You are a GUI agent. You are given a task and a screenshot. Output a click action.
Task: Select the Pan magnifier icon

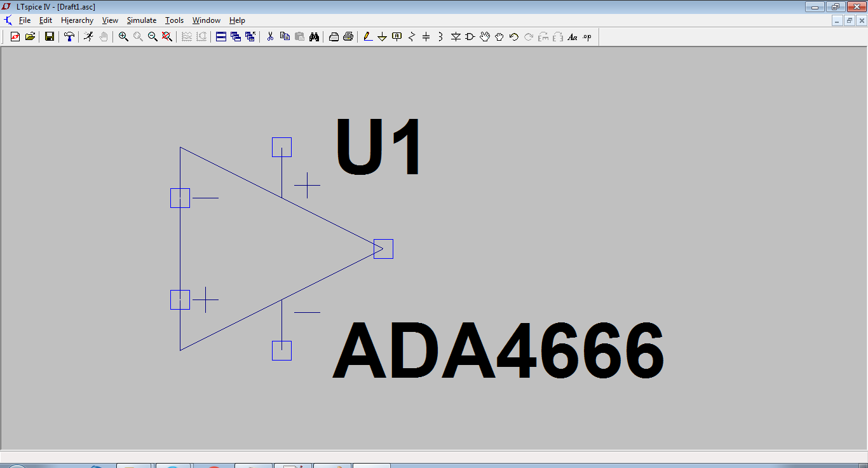tap(138, 37)
